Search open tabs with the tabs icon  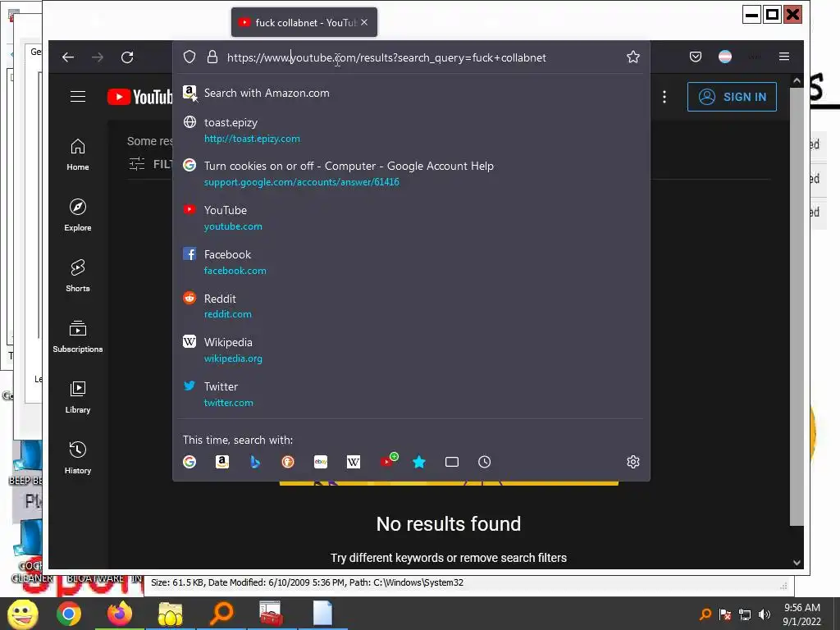click(452, 462)
